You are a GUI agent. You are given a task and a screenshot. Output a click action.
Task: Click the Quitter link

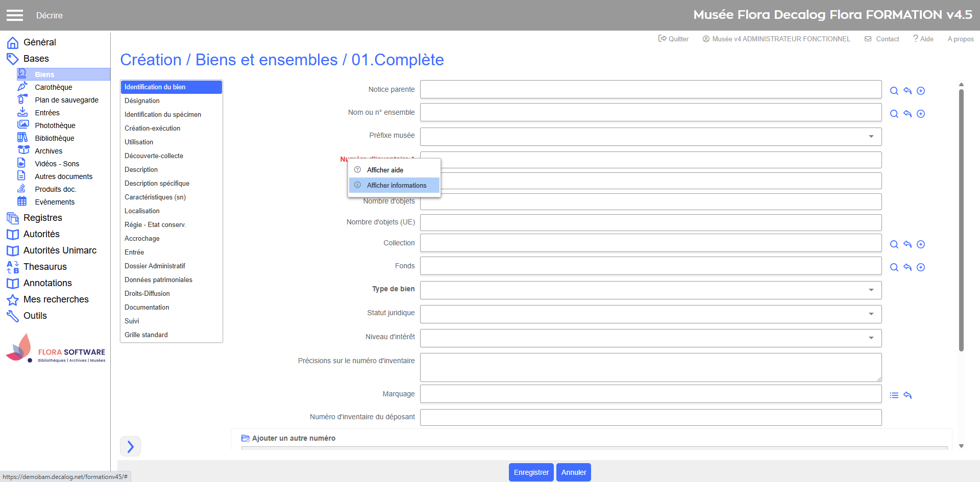673,39
